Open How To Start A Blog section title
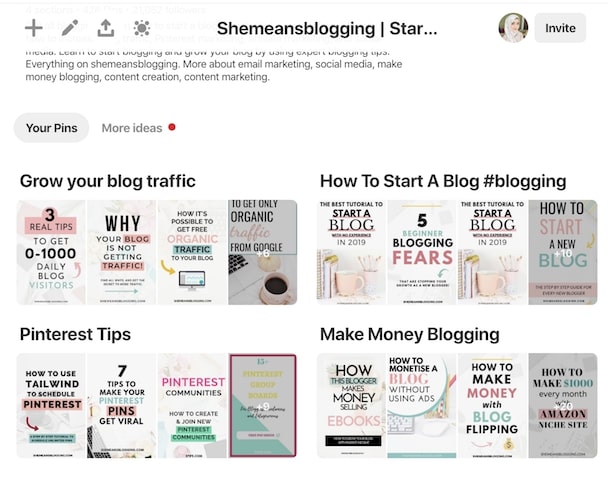608x480 pixels. click(x=443, y=181)
